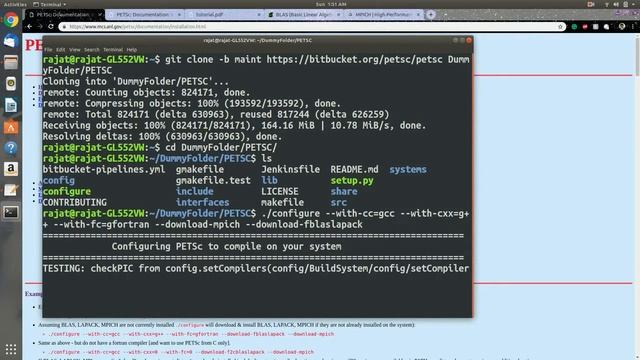Open the Amazon launcher in the dock

click(x=11, y=169)
